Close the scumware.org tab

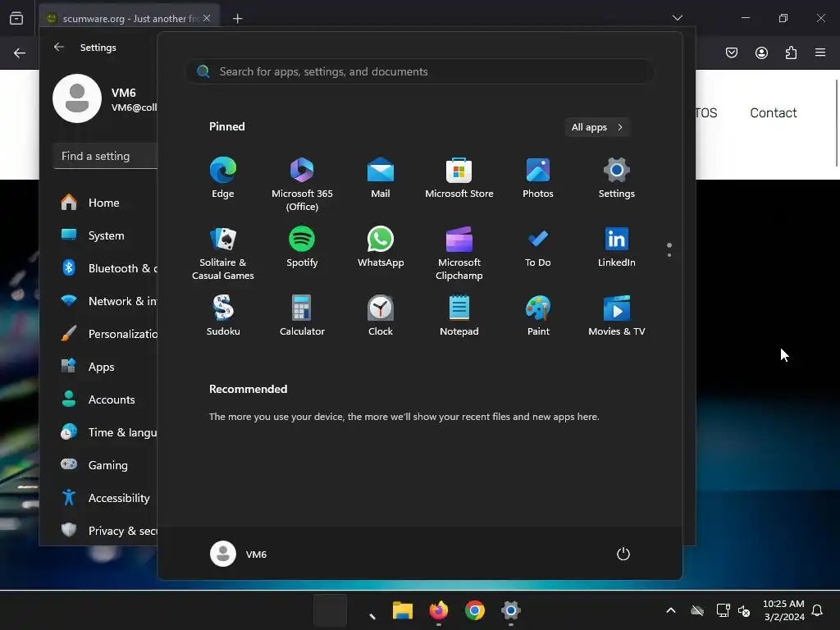tap(207, 18)
